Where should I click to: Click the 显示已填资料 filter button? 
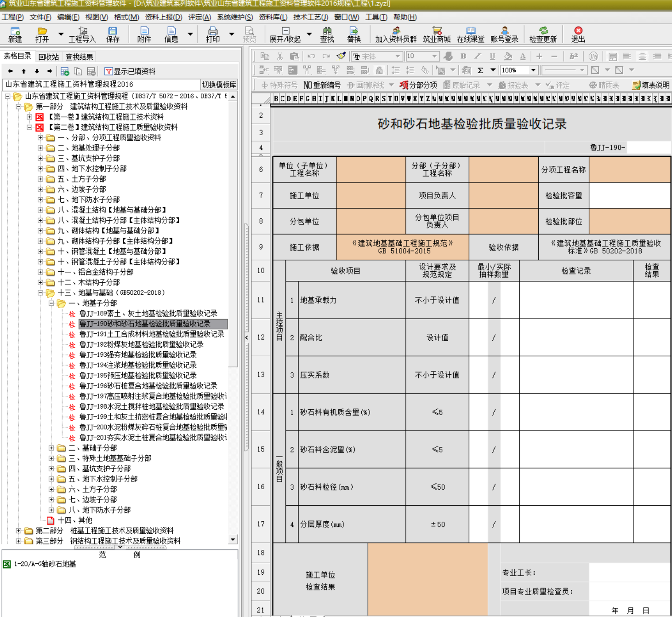(130, 71)
